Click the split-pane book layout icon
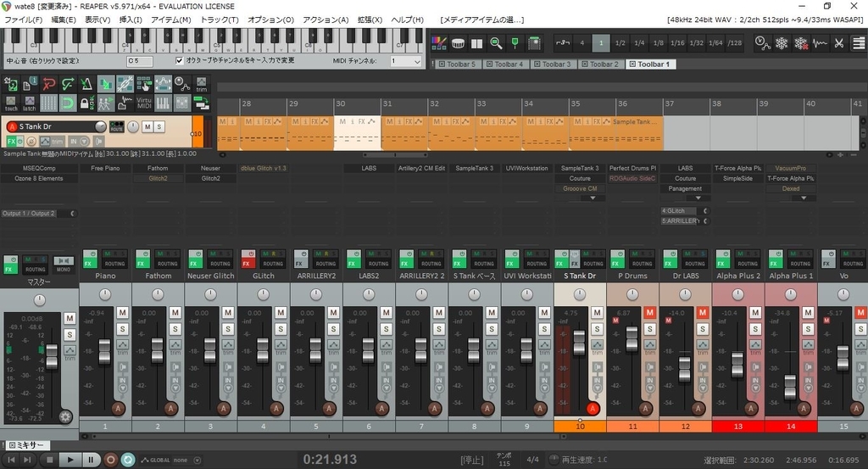 pyautogui.click(x=476, y=42)
